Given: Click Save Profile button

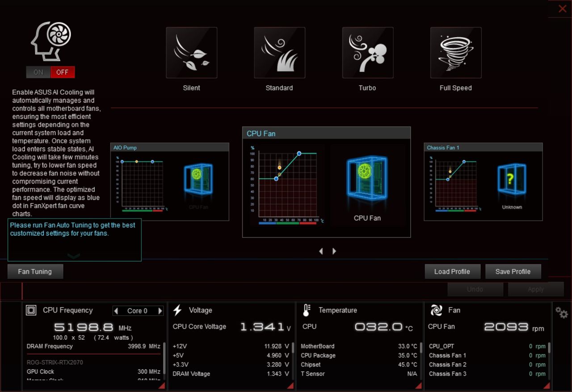Looking at the screenshot, I should [x=513, y=271].
